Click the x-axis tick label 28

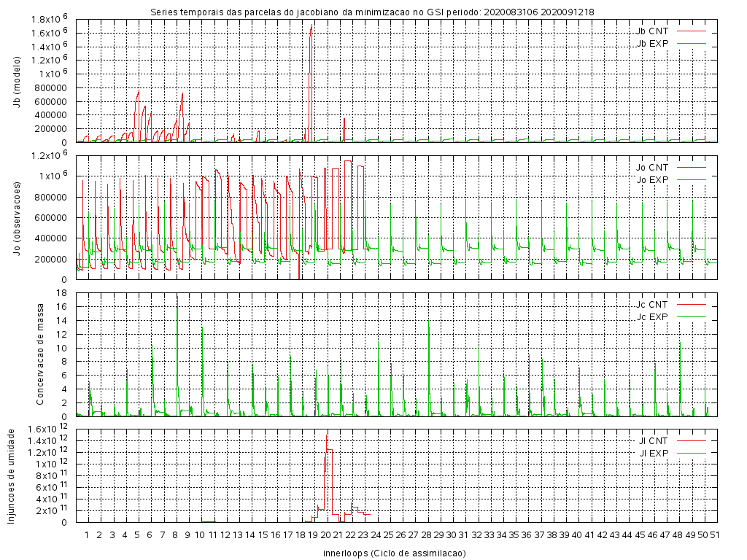(426, 535)
